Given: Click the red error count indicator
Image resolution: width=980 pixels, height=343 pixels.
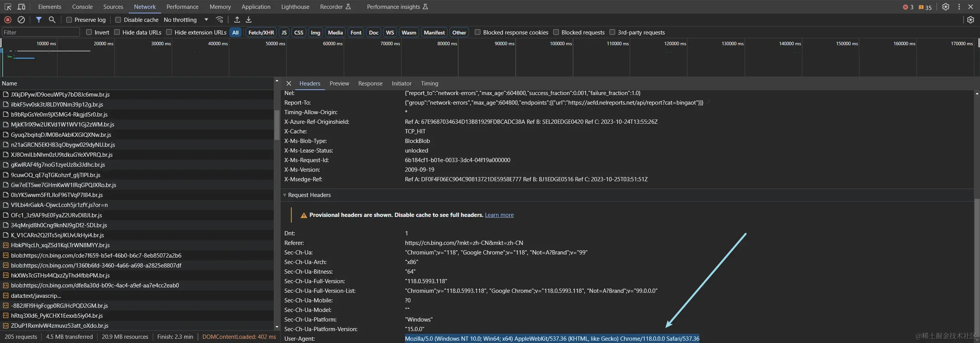Looking at the screenshot, I should coord(908,7).
